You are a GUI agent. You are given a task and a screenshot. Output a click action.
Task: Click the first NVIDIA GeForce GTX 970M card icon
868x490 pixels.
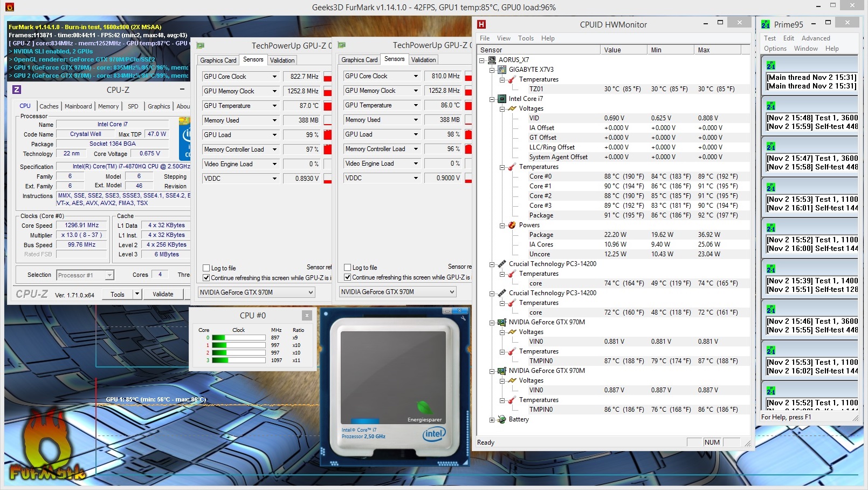[502, 322]
